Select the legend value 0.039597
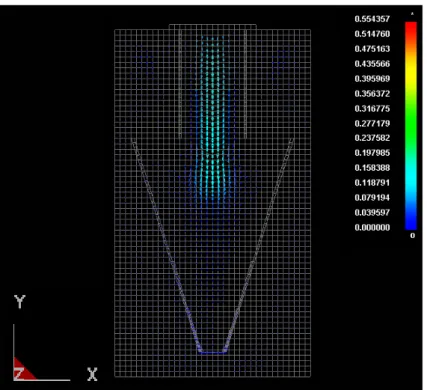 372,213
